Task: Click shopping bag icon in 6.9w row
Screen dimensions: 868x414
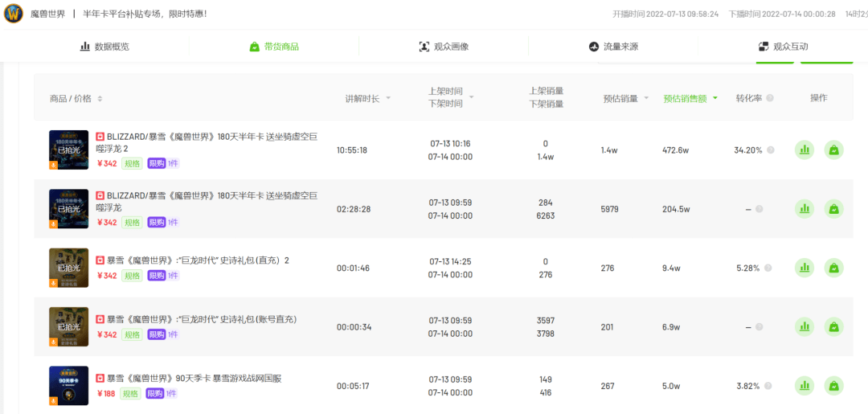Action: [834, 326]
